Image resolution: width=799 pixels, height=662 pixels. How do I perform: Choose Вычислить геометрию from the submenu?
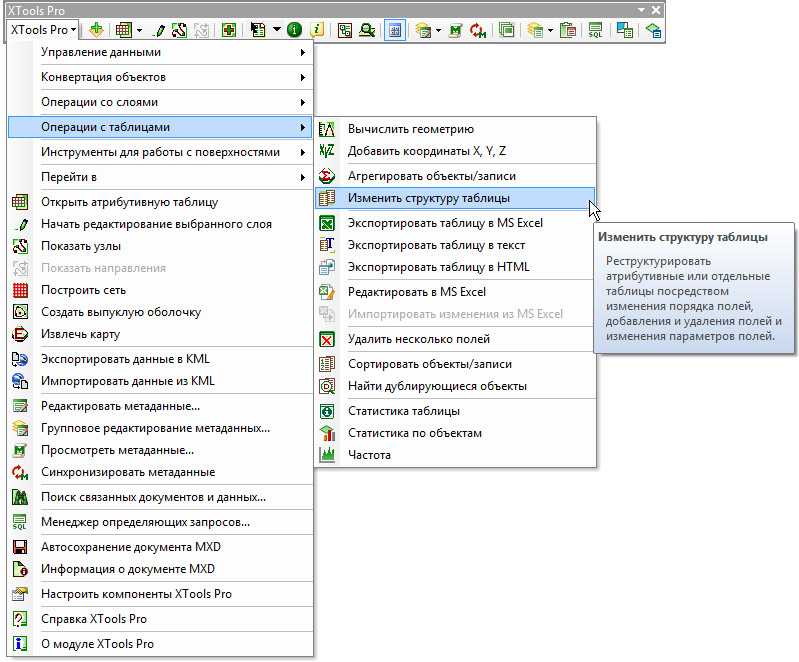click(x=410, y=129)
